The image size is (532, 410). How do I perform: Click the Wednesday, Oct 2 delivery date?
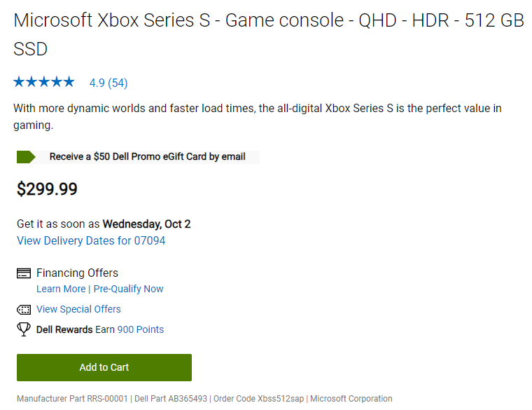tap(146, 224)
